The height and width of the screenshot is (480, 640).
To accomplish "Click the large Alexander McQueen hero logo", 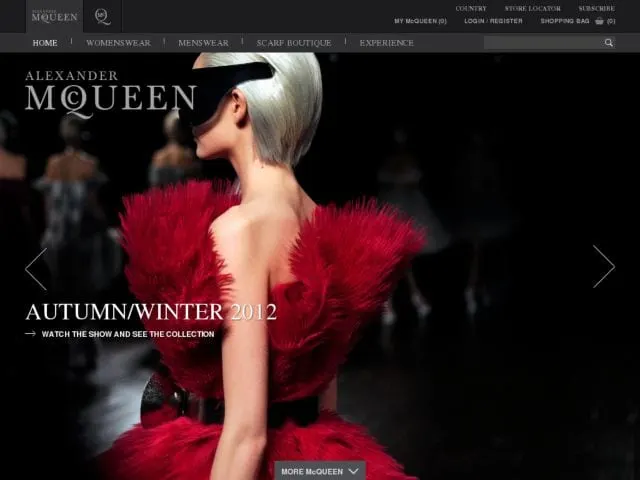I will click(x=111, y=94).
